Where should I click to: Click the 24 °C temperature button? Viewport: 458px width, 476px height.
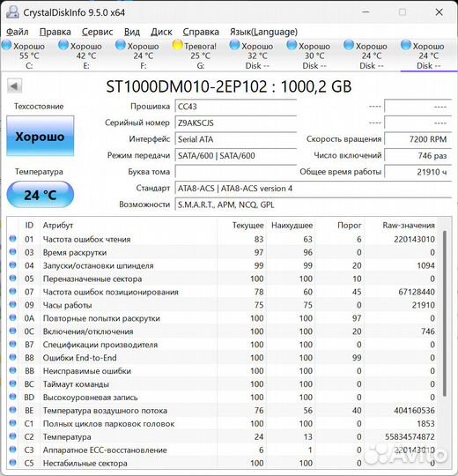point(40,195)
